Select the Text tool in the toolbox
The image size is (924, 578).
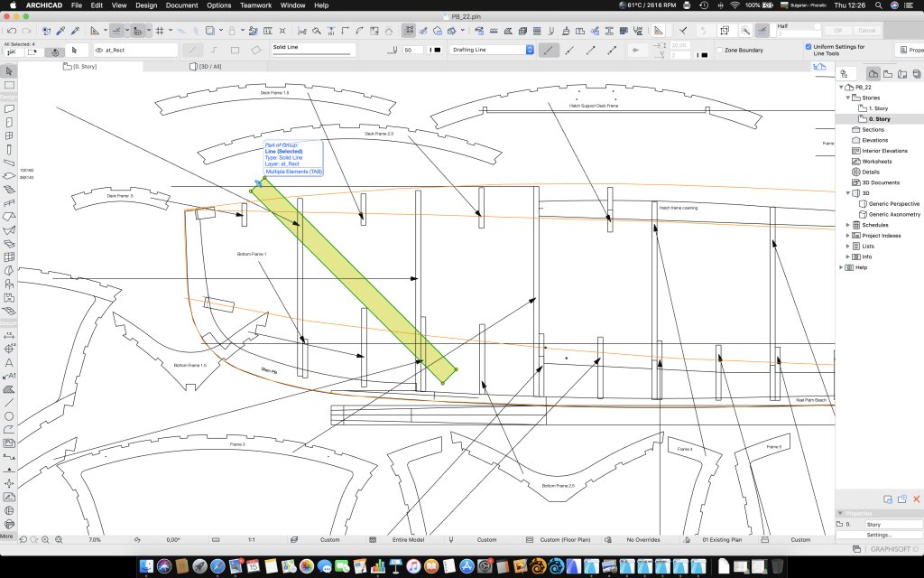[x=9, y=362]
